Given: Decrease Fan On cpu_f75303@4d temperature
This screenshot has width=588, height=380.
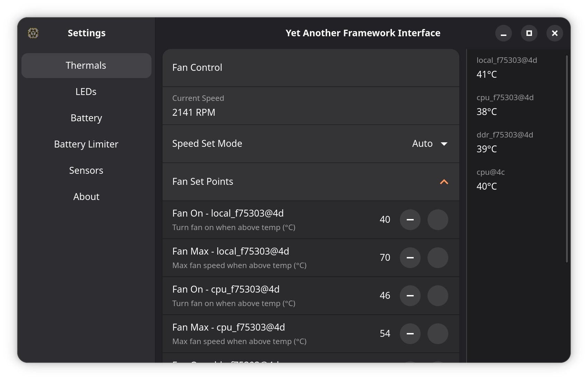Looking at the screenshot, I should click(x=410, y=296).
